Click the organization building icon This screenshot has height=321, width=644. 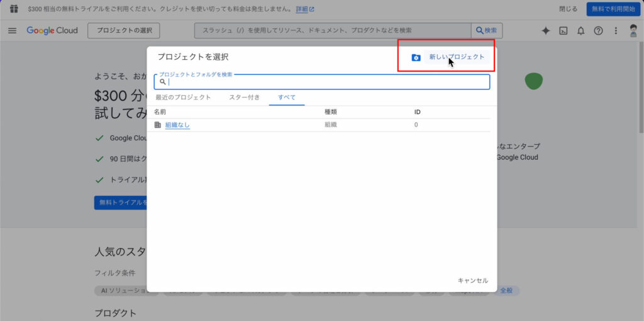click(158, 125)
